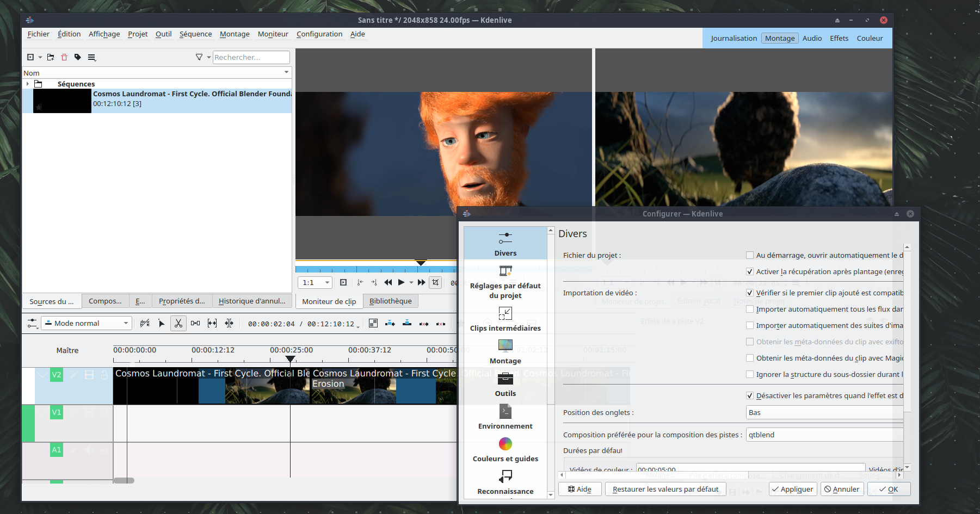Open the Mode normal dropdown
980x514 pixels.
click(x=87, y=323)
